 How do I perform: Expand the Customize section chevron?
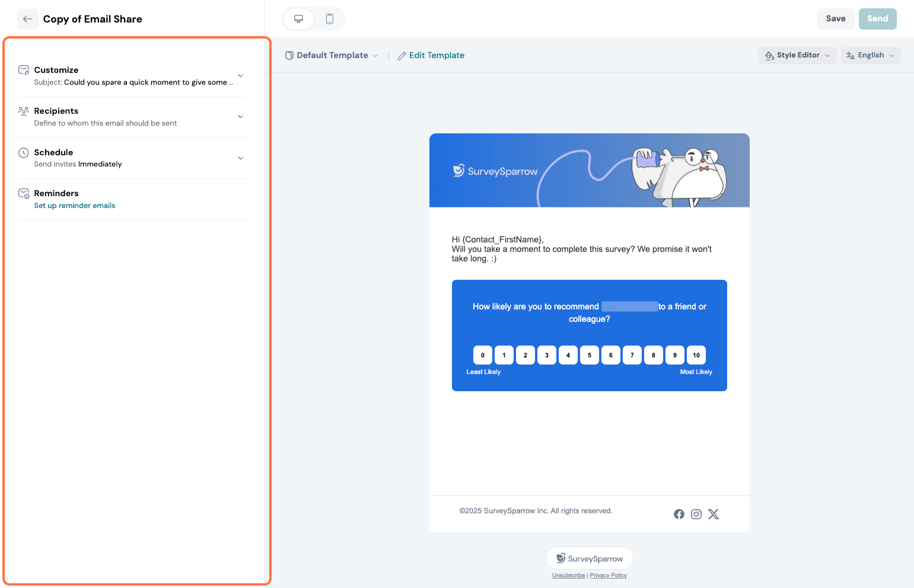point(240,76)
